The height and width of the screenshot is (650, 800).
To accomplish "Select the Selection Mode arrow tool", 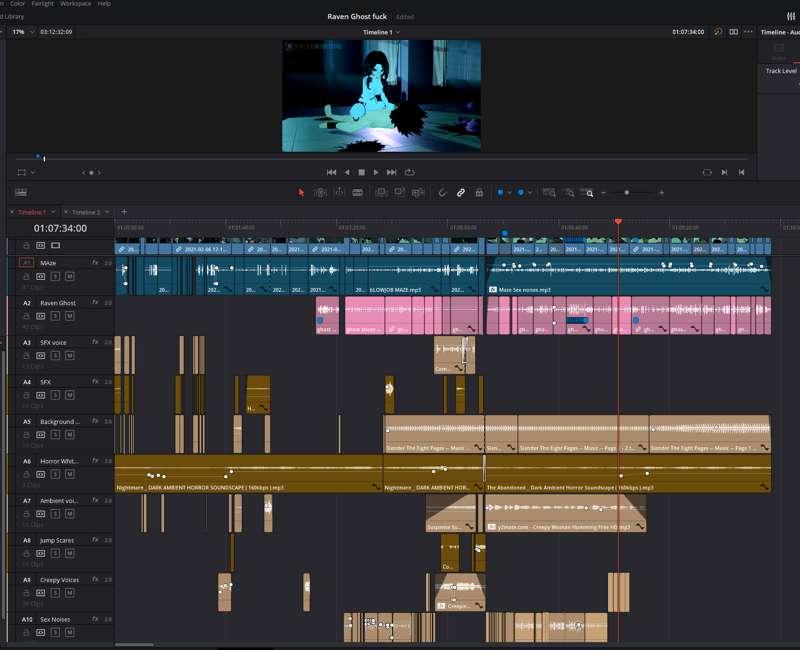I will click(x=301, y=192).
